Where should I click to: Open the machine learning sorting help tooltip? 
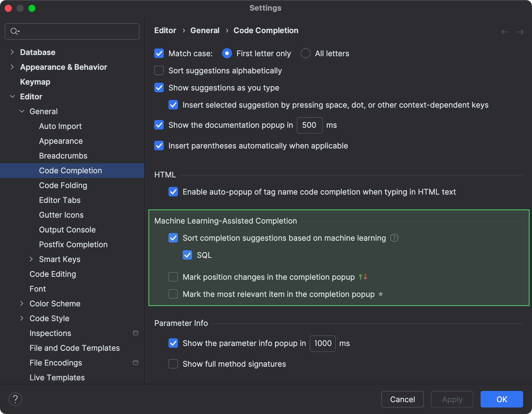(x=394, y=238)
